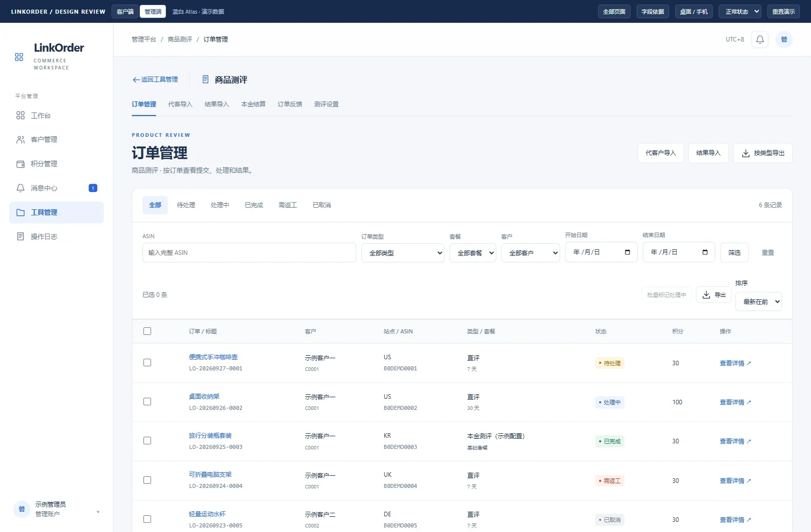Open the 正常状态 dropdown in top bar
Viewport: 811px width, 532px height.
740,12
